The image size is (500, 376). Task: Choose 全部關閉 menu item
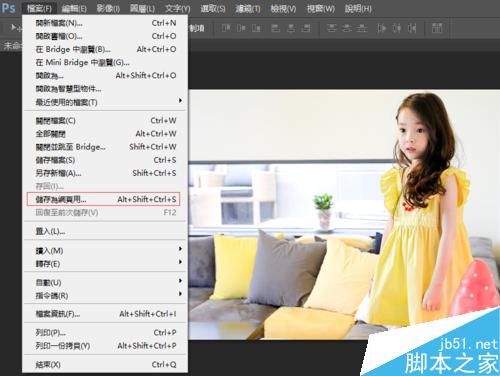pyautogui.click(x=105, y=134)
